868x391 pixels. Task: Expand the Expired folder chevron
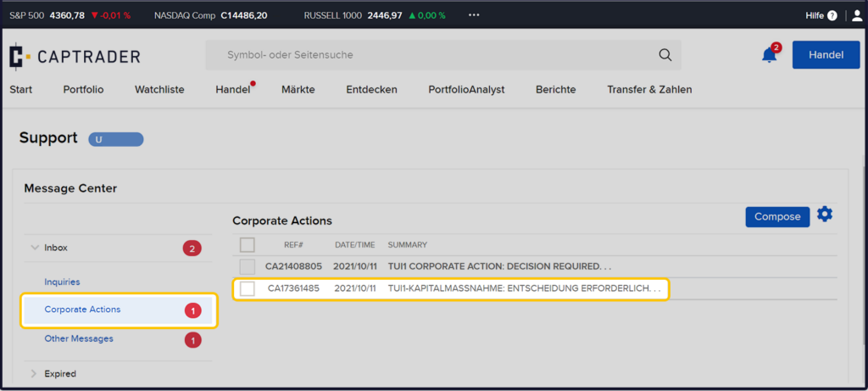pyautogui.click(x=34, y=374)
